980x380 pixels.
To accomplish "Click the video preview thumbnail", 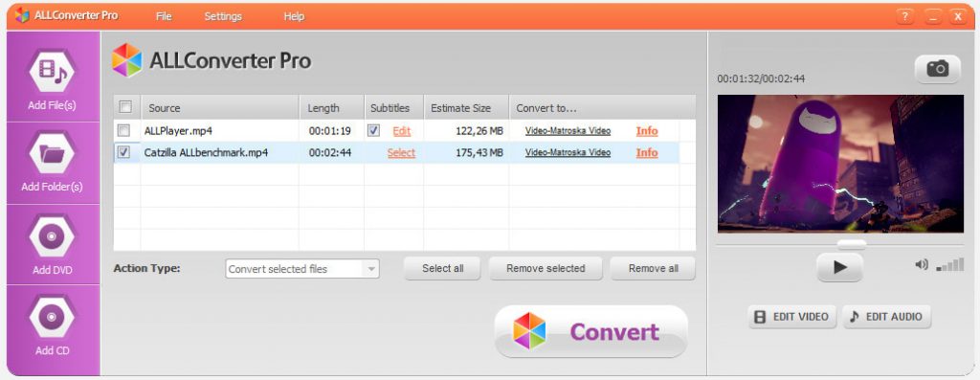I will (x=840, y=164).
